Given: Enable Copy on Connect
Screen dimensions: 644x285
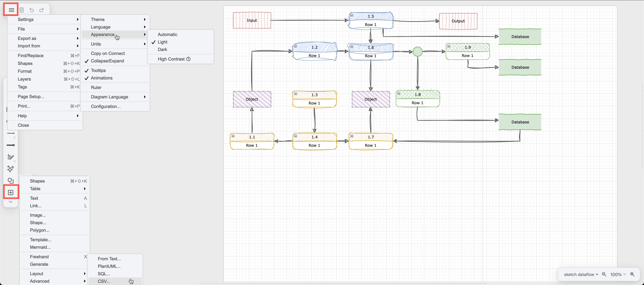Looking at the screenshot, I should (x=115, y=53).
